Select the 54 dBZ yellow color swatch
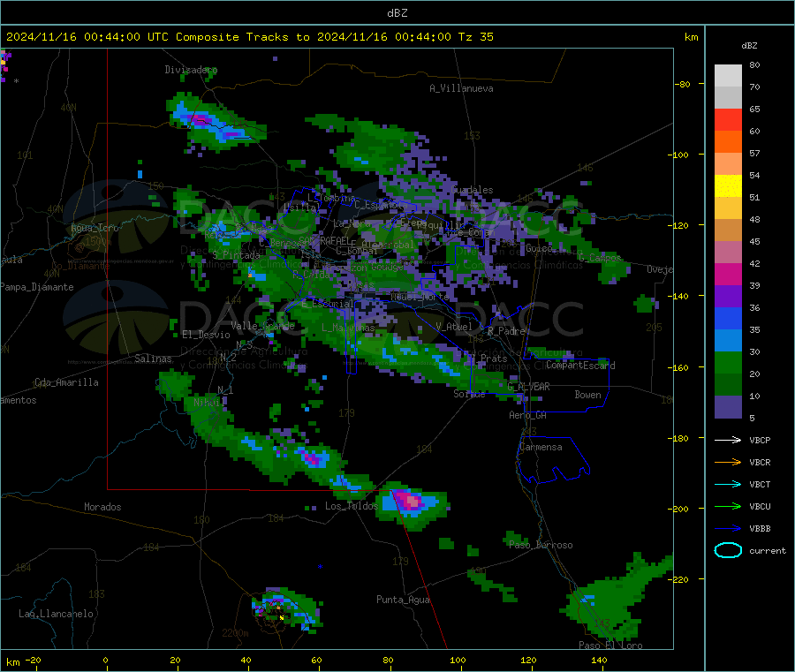 point(728,186)
